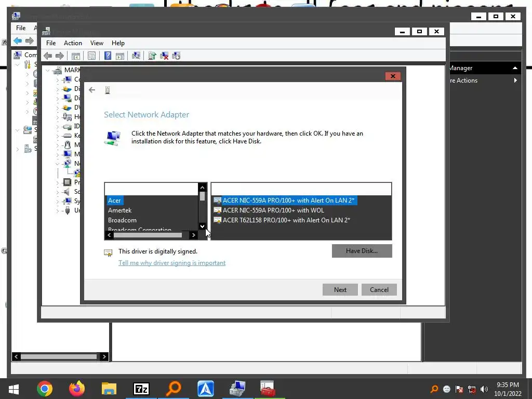The image size is (532, 399).
Task: Expand the USB controllers category chevron
Action: pos(57,211)
